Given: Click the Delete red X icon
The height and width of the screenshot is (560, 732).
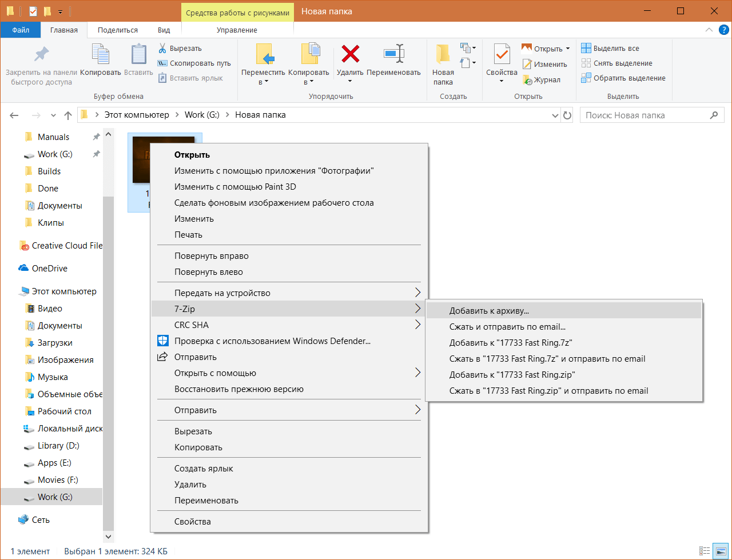Looking at the screenshot, I should tap(350, 54).
